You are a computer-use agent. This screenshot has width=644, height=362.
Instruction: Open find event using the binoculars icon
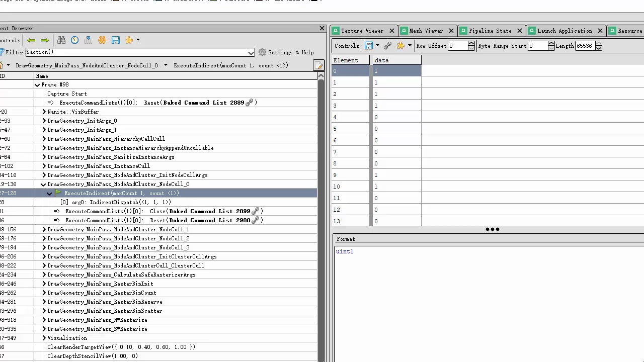coord(61,40)
